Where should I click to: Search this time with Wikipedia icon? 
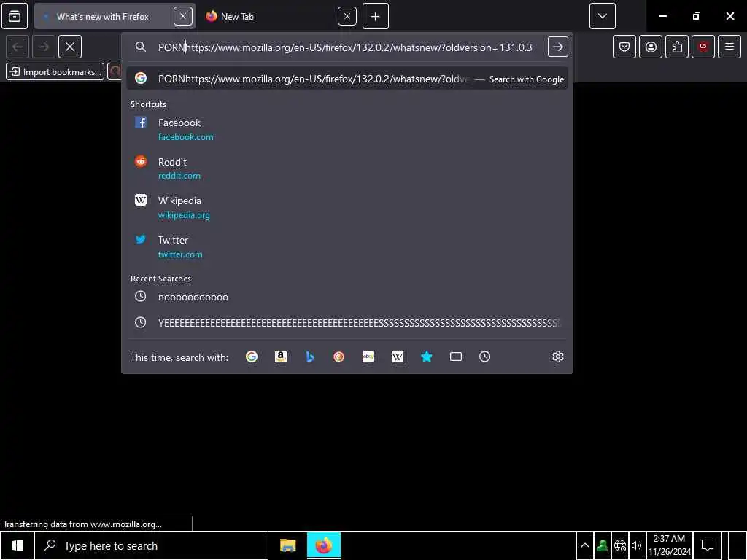click(x=398, y=357)
